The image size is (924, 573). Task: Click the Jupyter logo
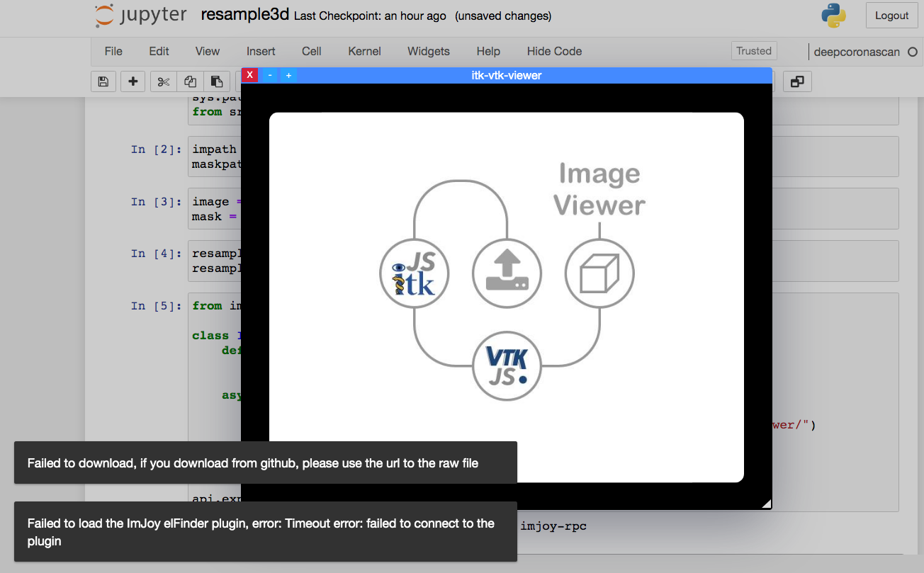[141, 16]
